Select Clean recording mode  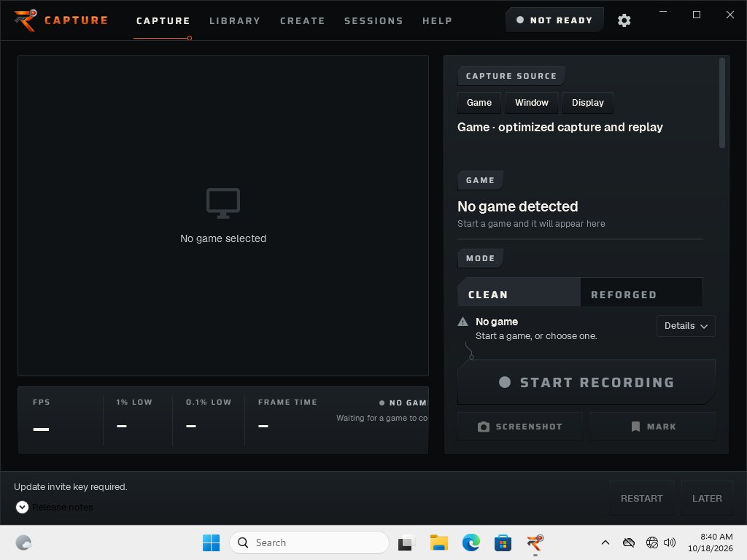tap(519, 292)
